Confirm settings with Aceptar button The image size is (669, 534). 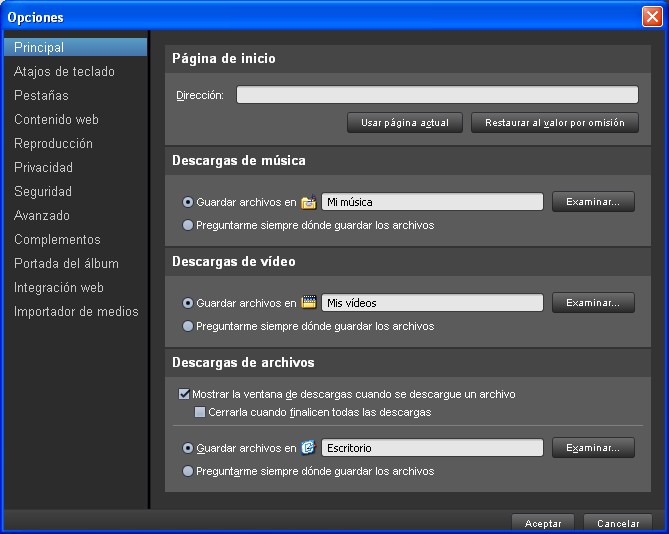pyautogui.click(x=543, y=523)
